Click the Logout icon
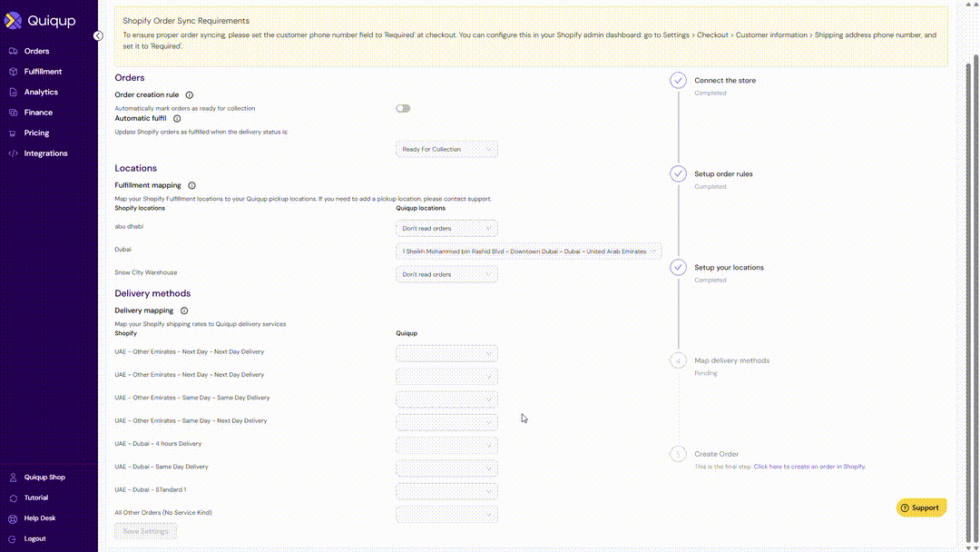Image resolution: width=980 pixels, height=552 pixels. point(13,539)
